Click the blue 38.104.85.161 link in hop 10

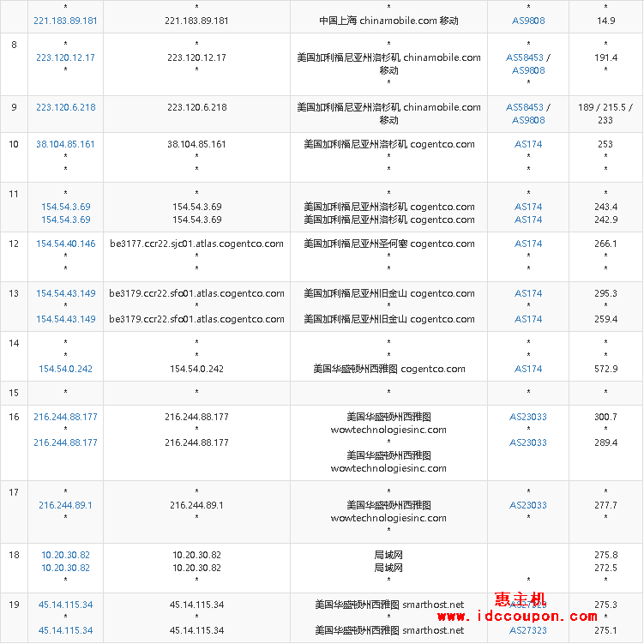pyautogui.click(x=65, y=144)
